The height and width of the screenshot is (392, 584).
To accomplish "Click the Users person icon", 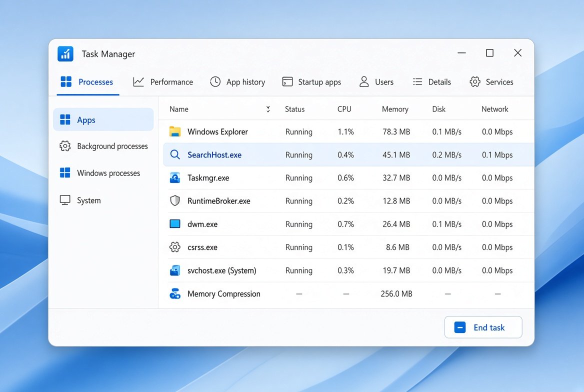I will point(364,82).
